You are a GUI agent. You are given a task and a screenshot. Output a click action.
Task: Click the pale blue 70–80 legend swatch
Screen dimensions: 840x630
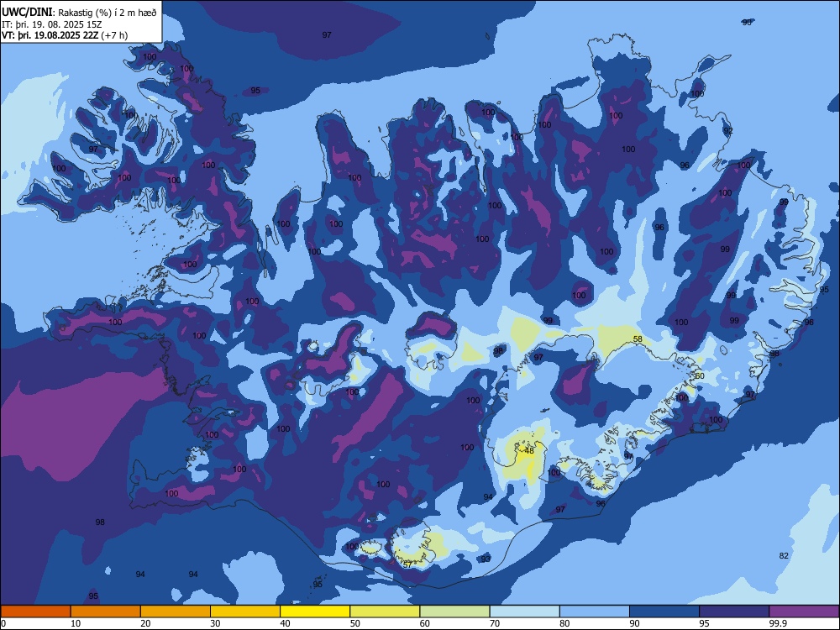[x=524, y=612]
